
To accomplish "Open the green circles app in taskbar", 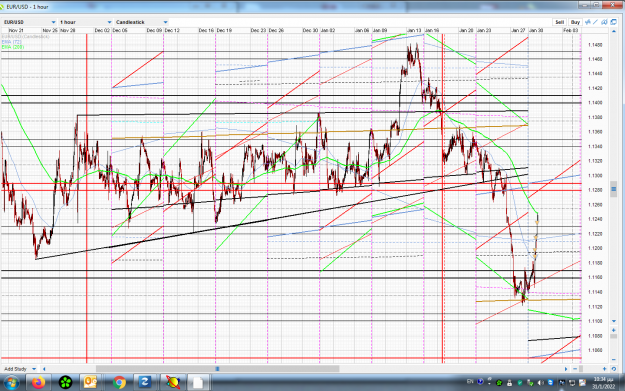I will point(65,383).
